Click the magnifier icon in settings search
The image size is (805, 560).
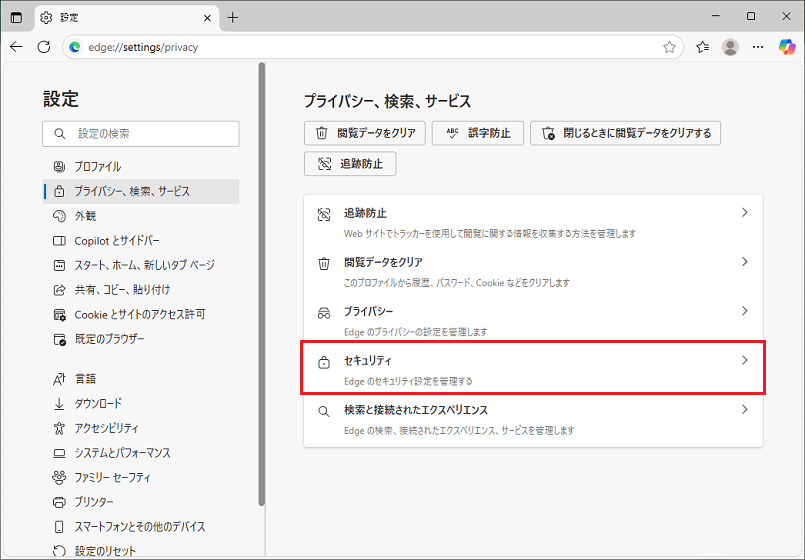(60, 134)
